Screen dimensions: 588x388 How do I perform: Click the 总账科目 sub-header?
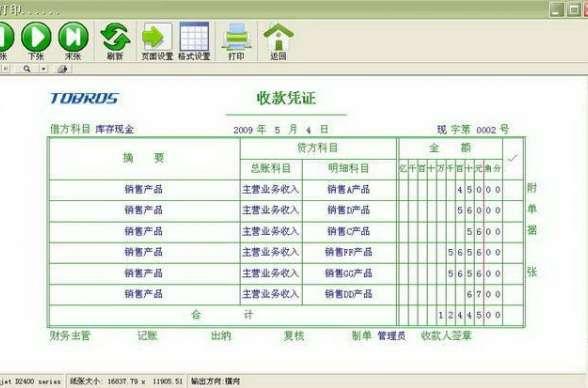[x=271, y=169]
